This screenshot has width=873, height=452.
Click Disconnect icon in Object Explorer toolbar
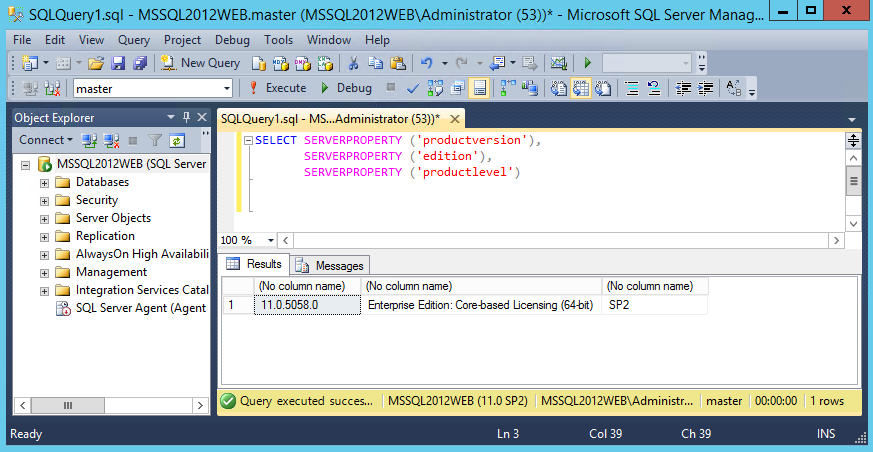(111, 140)
